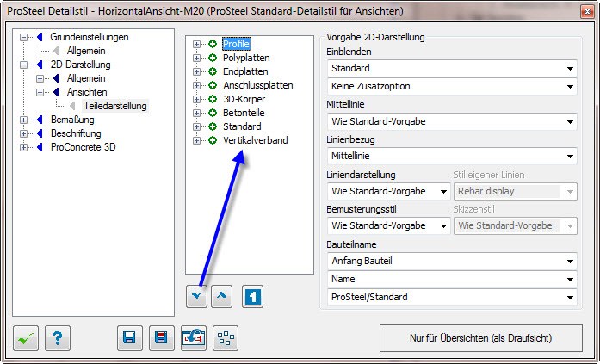
Task: Click the blue number 1 icon button
Action: point(252,296)
